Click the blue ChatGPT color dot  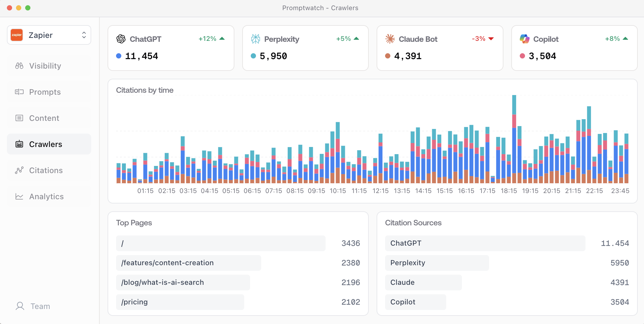(119, 56)
